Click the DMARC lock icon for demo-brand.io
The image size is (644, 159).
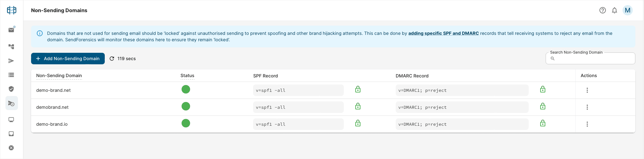[x=543, y=123]
